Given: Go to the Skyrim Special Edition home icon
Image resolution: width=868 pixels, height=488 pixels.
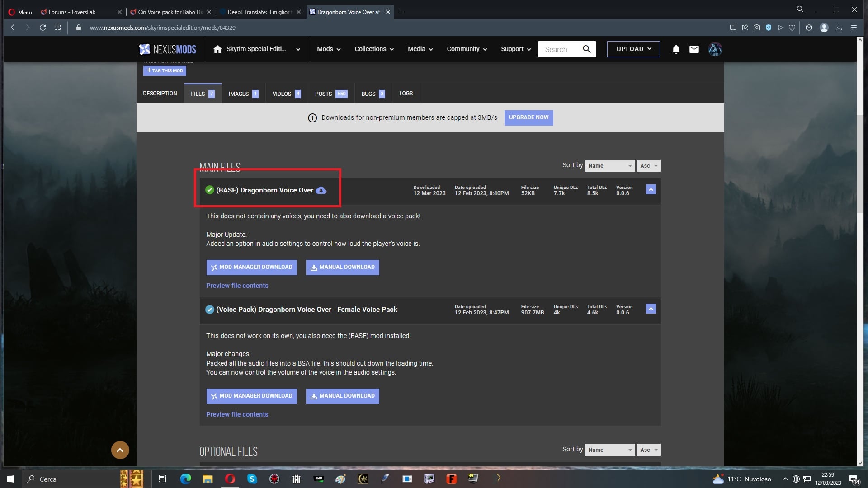Looking at the screenshot, I should pos(217,49).
